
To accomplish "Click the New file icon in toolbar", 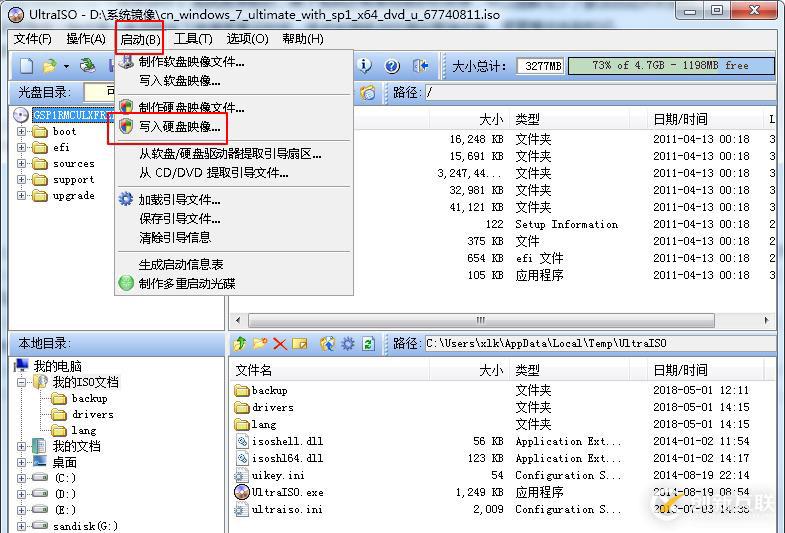I will 27,66.
